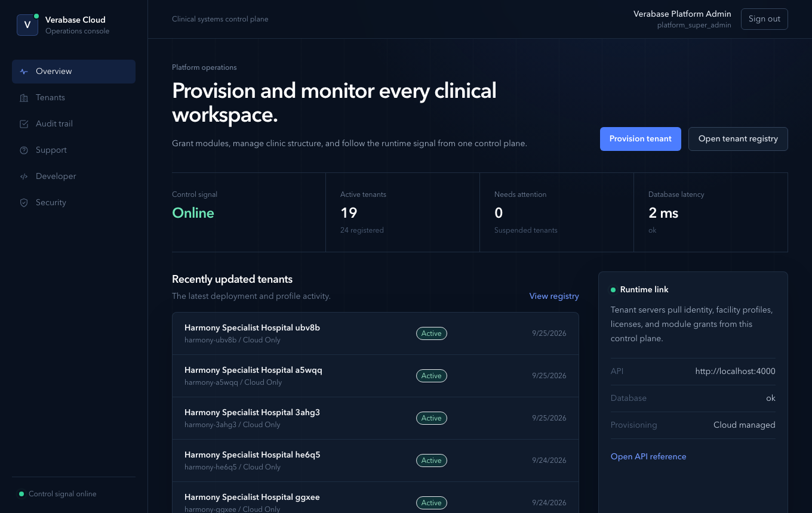Click the Active badge for ubv8b
812x513 pixels.
click(x=432, y=333)
